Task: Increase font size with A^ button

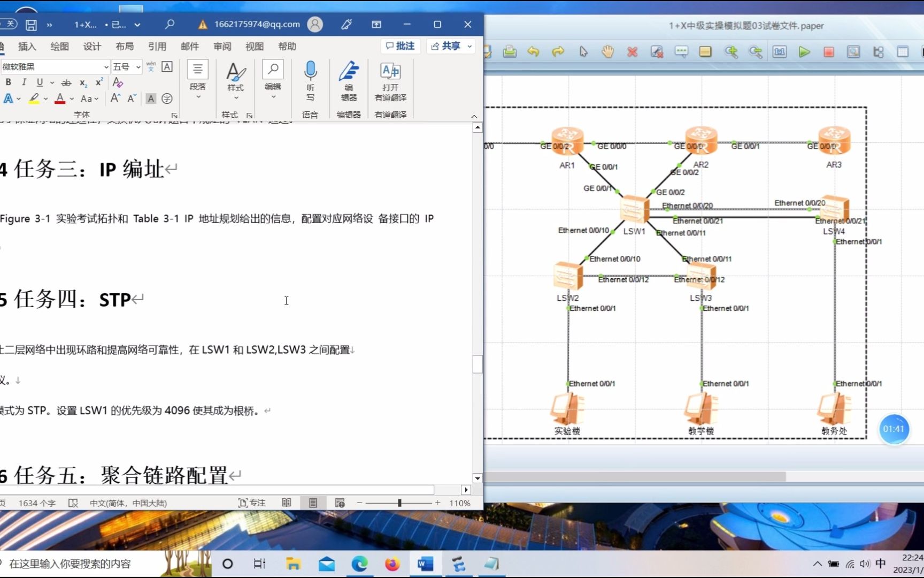Action: coord(115,98)
